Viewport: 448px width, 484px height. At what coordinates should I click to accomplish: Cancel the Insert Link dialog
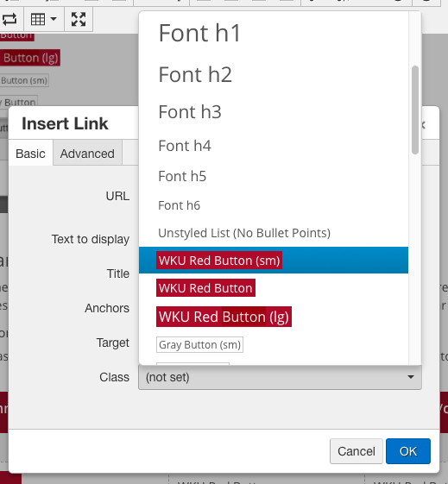(x=357, y=451)
